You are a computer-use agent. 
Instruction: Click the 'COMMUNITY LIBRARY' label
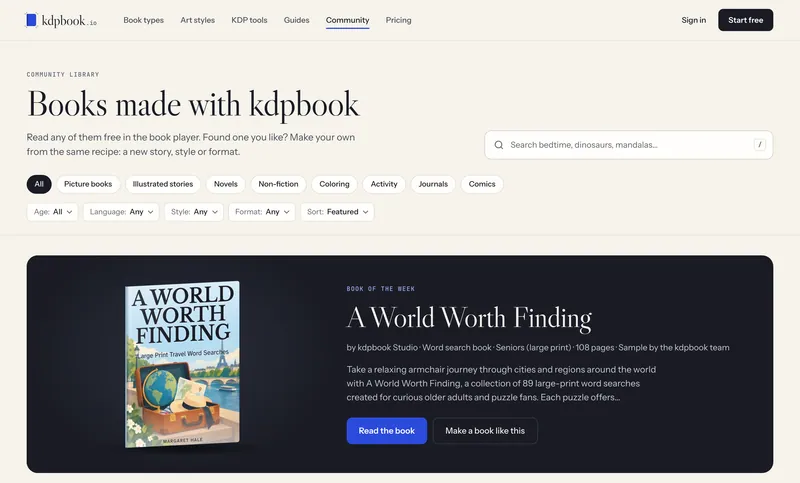pos(63,74)
